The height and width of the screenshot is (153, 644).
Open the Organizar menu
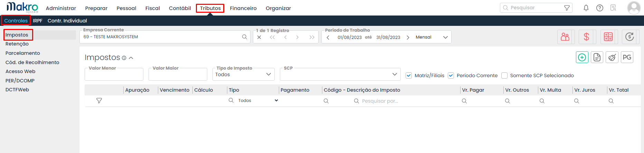pos(278,8)
